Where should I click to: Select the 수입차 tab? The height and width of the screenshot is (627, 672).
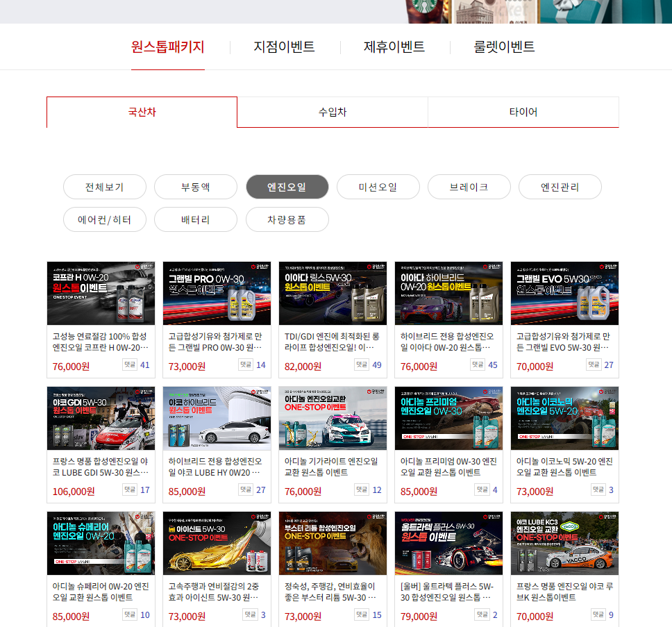[333, 112]
